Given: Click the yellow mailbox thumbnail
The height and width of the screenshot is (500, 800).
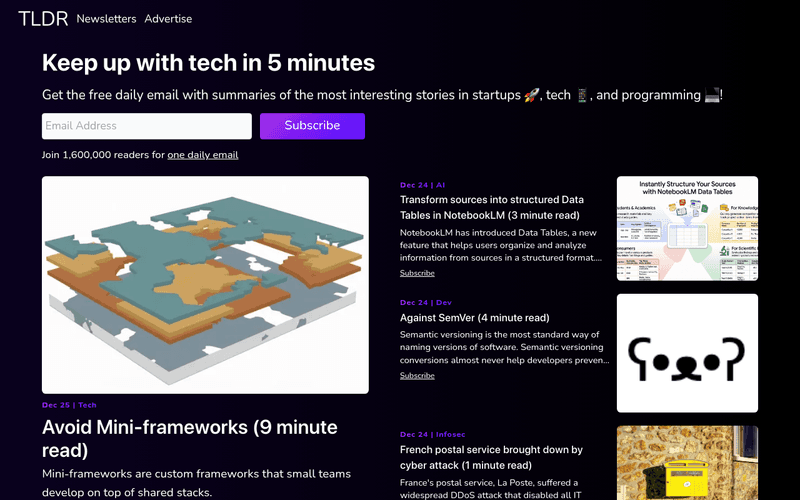Looking at the screenshot, I should [687, 463].
